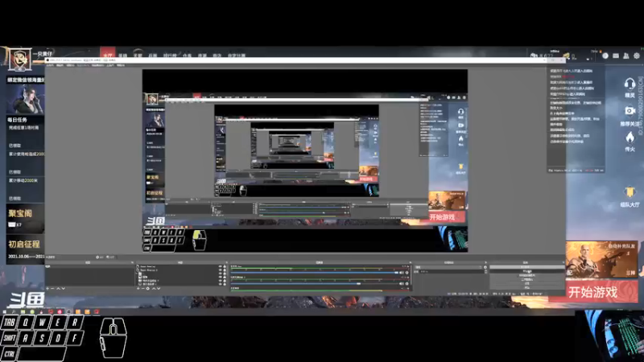Add a scene with OBS Scenes plus icon

click(x=47, y=289)
